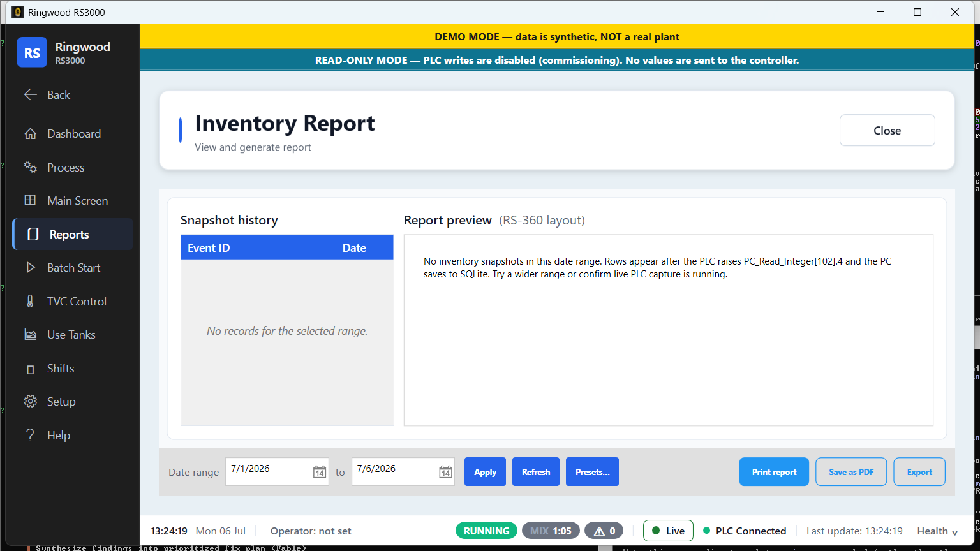This screenshot has width=980, height=551.
Task: Toggle the Live indicator button
Action: pyautogui.click(x=668, y=531)
